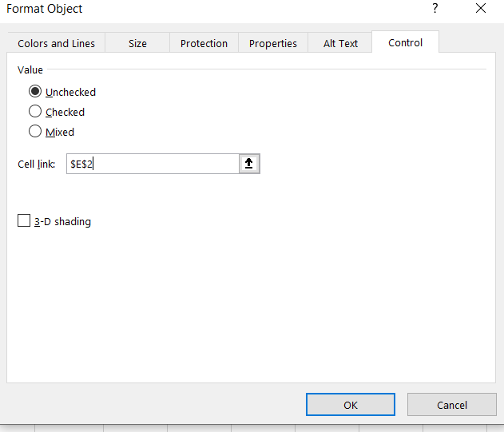Go to the Protection tab
The width and height of the screenshot is (504, 432).
(x=204, y=43)
